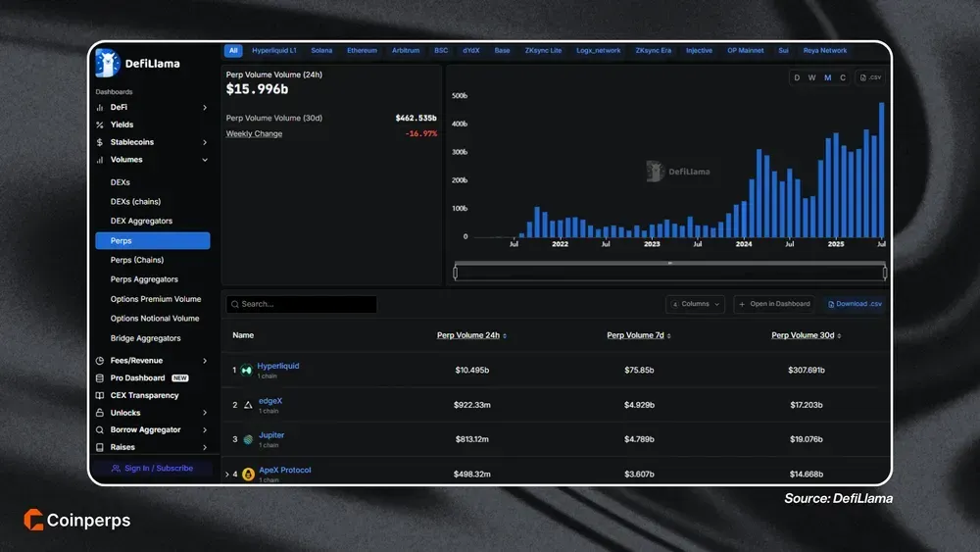The image size is (980, 552).
Task: Click Sign In / Subscribe
Action: 153,469
